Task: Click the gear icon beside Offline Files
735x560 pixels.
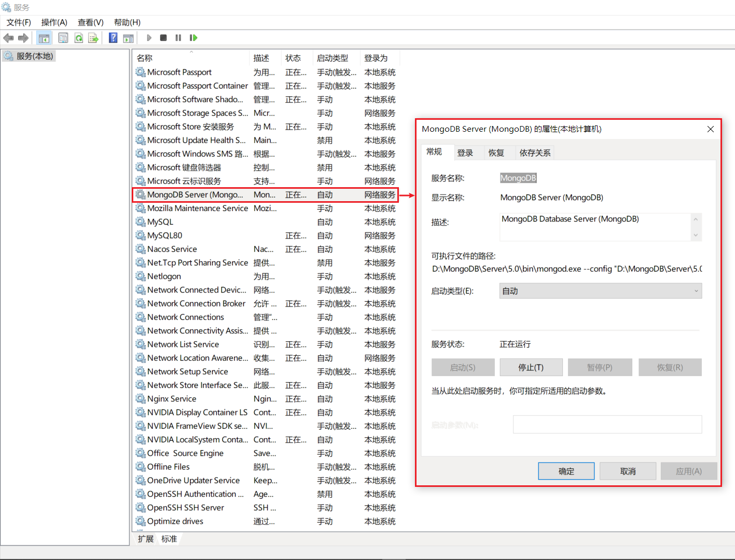Action: point(141,467)
